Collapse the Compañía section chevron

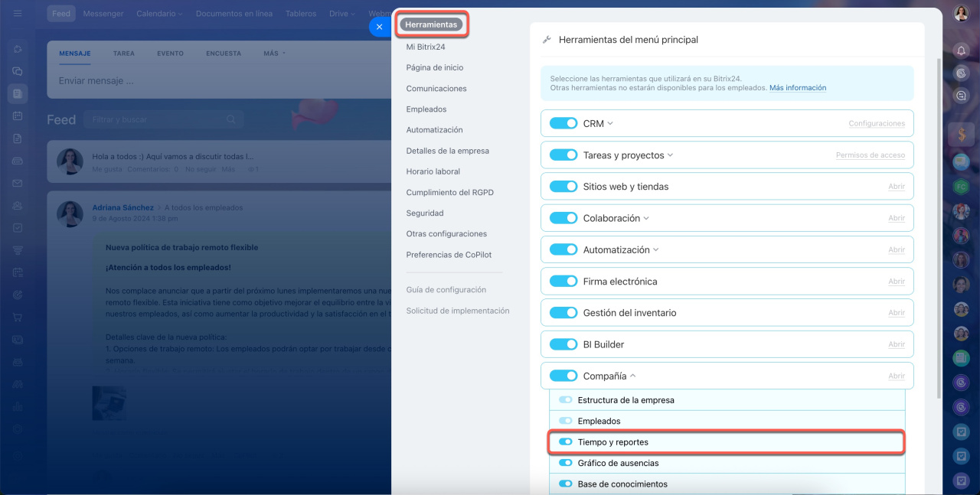click(633, 376)
